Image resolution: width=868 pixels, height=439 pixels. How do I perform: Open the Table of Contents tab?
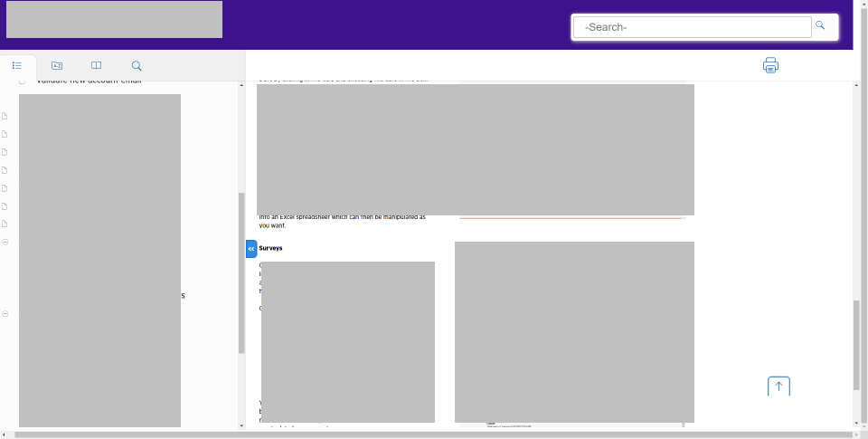click(17, 65)
